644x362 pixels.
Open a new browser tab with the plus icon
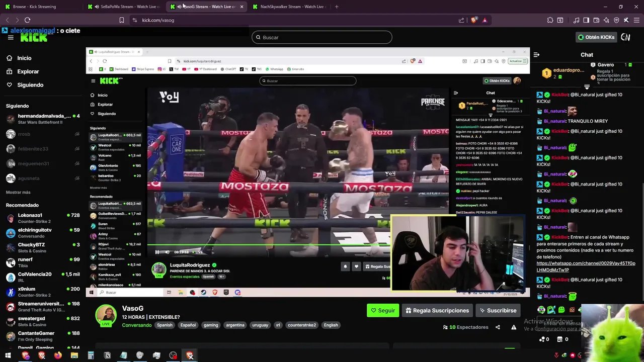[337, 7]
